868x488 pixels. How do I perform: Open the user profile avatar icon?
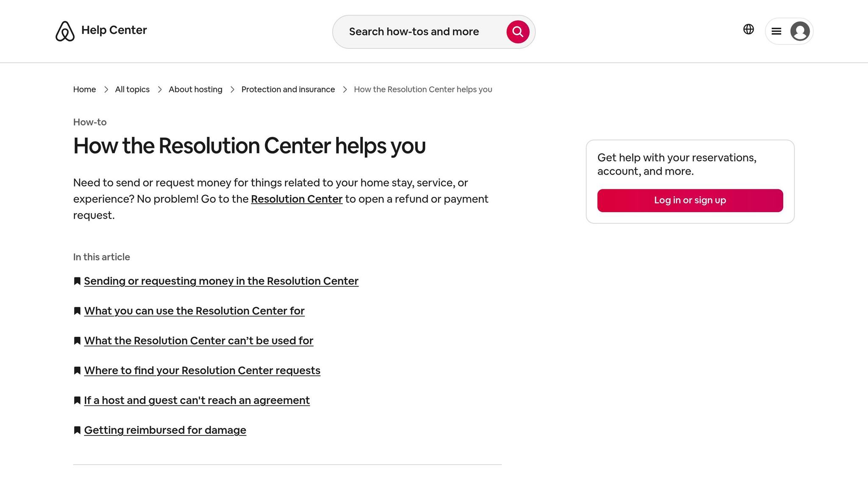(800, 31)
